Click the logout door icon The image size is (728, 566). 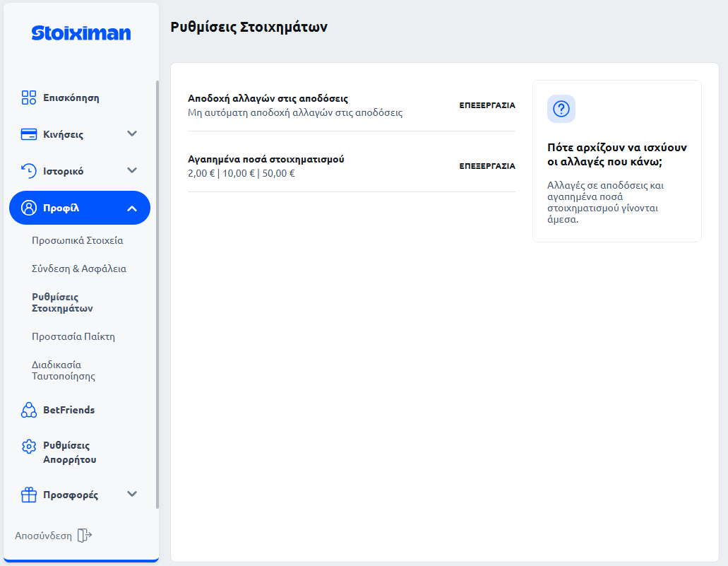(85, 536)
